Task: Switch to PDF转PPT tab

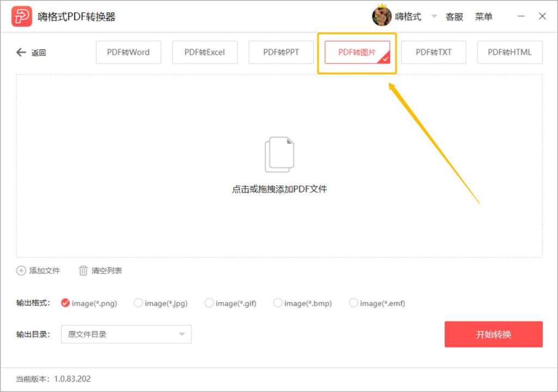Action: click(281, 52)
